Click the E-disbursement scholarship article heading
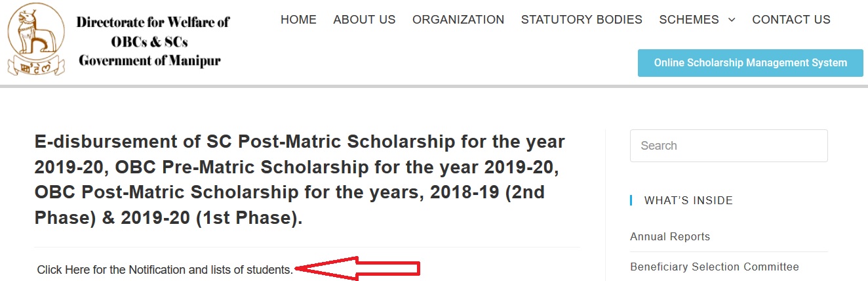 coord(300,179)
